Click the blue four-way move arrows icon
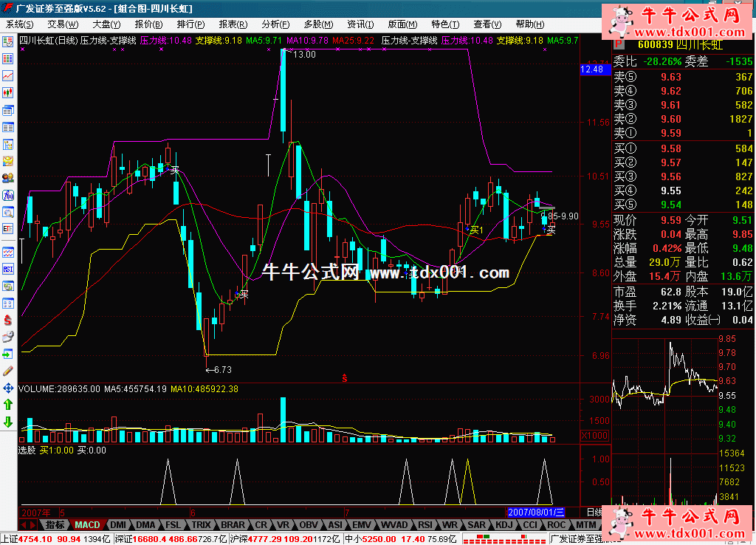Screen dimensions: 756x545 point(7,388)
